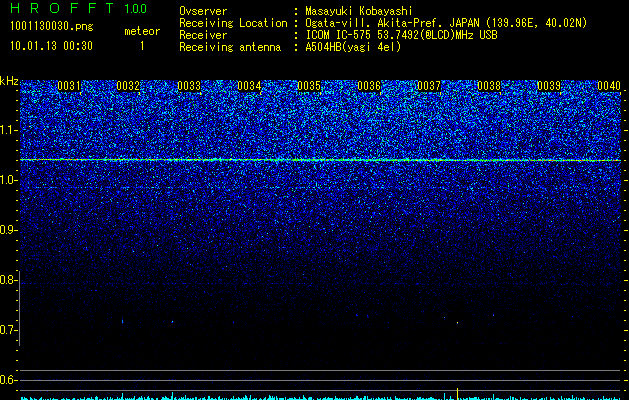The image size is (629, 400).
Task: Select the 0034 minute marker
Action: tap(249, 86)
